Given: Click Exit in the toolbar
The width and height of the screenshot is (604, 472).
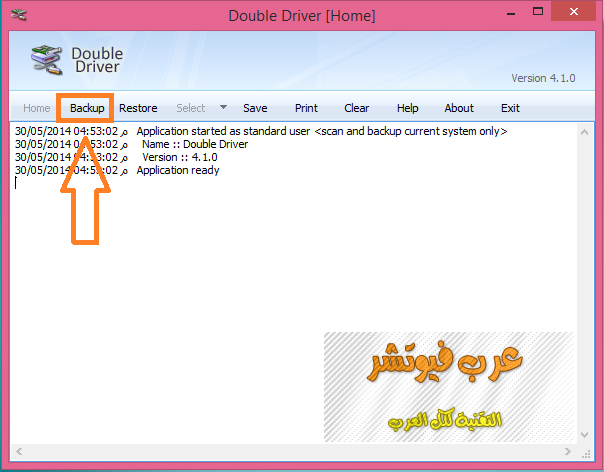Looking at the screenshot, I should click(510, 108).
